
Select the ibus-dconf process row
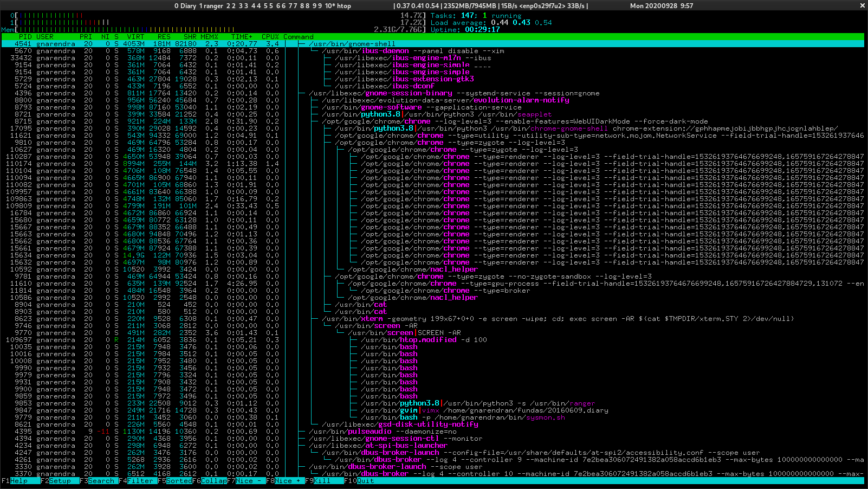(x=432, y=86)
